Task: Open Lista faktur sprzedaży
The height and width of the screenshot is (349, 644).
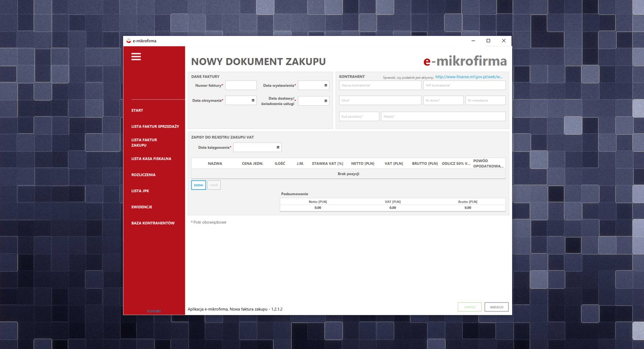Action: click(x=155, y=127)
